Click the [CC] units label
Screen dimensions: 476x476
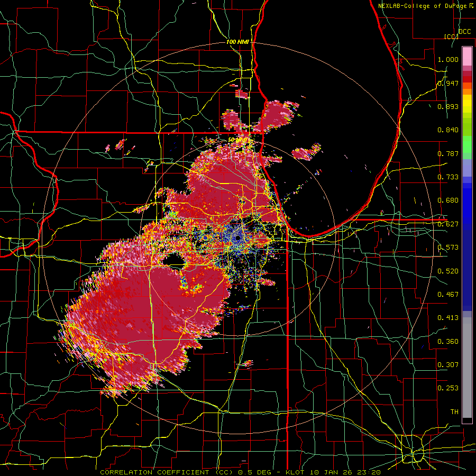[x=451, y=36]
